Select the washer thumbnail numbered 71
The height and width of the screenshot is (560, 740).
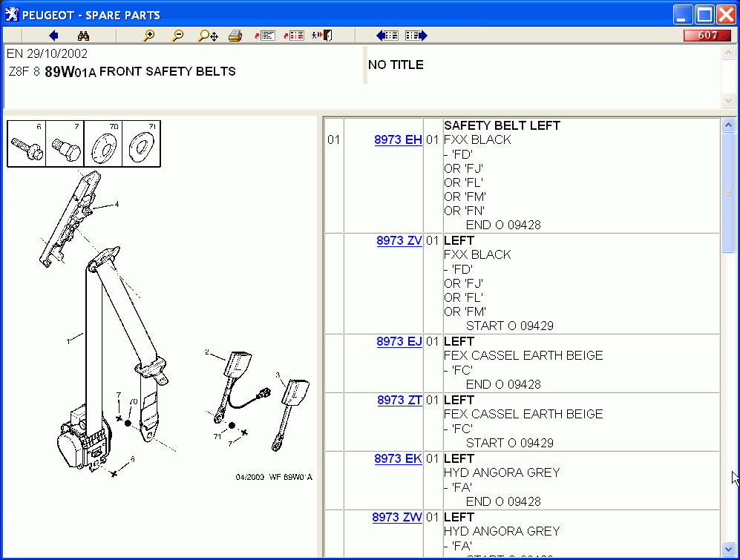[141, 144]
